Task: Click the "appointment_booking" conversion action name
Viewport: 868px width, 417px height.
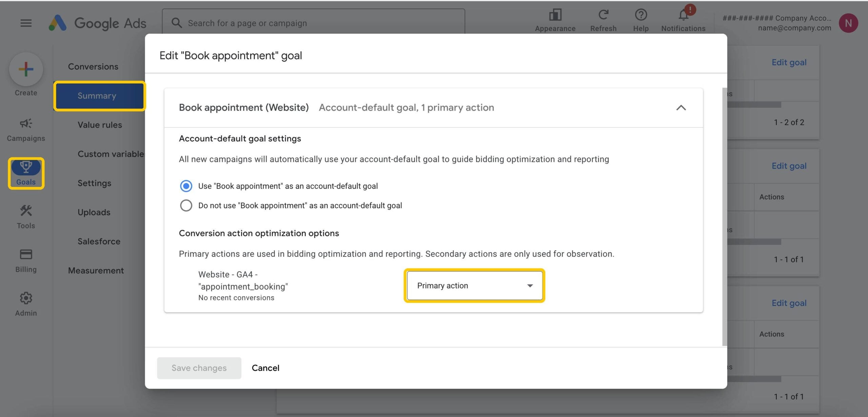Action: point(243,280)
